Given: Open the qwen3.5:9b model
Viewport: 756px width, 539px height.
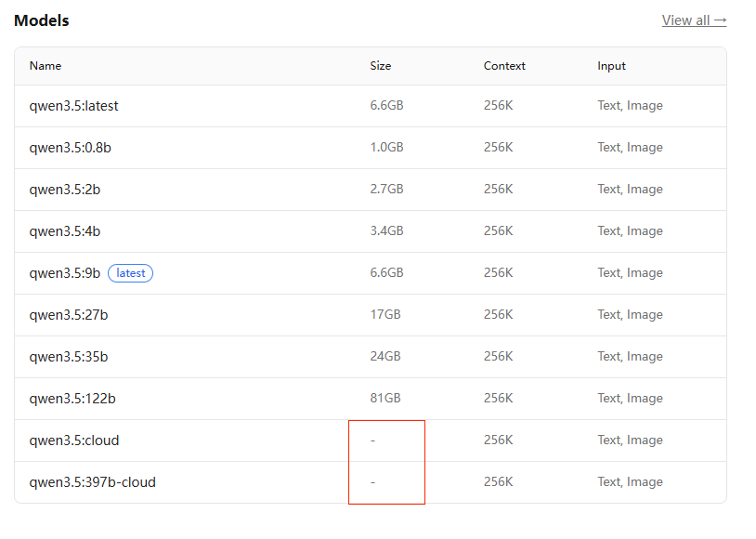Looking at the screenshot, I should click(x=65, y=273).
